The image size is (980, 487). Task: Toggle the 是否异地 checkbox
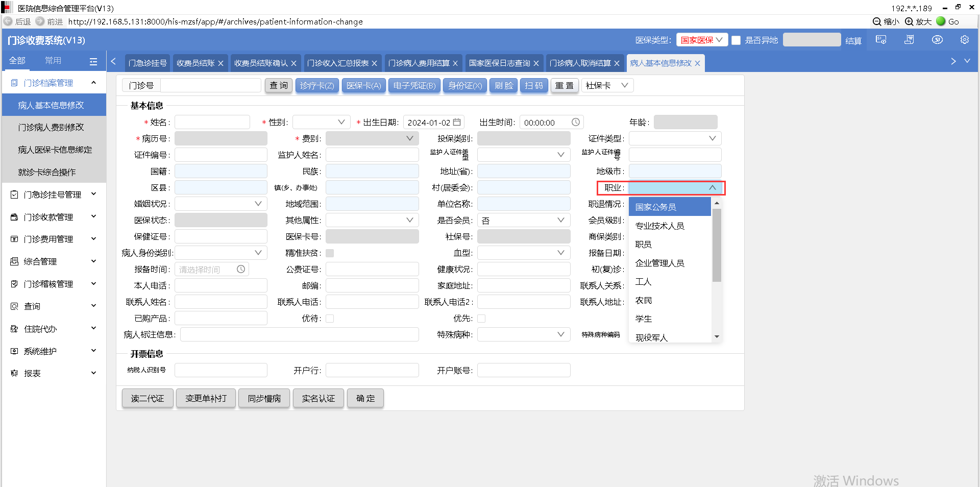[x=736, y=40]
